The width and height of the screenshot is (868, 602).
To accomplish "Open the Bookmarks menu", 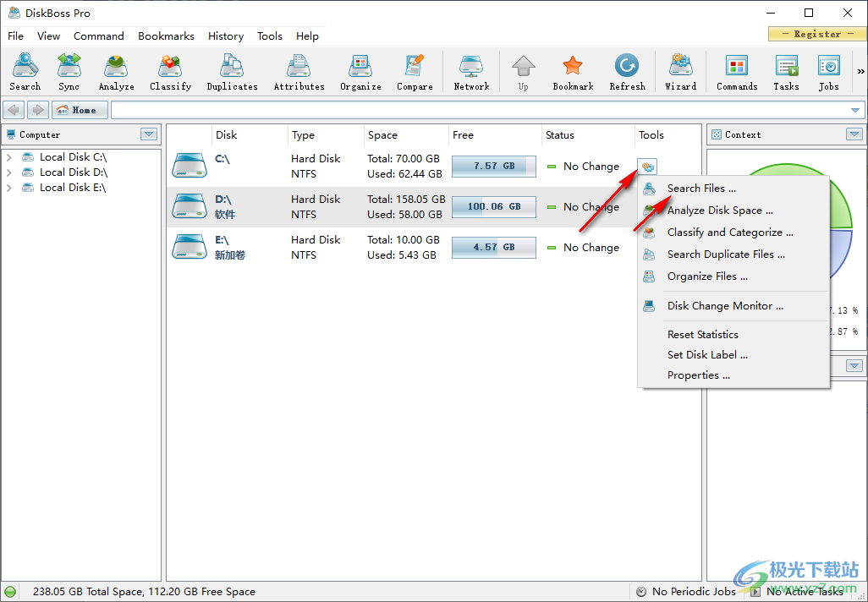I will [166, 36].
